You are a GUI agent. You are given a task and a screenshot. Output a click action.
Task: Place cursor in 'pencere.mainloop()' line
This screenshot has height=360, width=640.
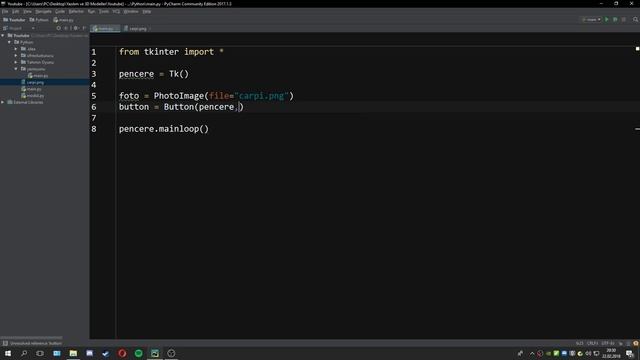coord(164,129)
